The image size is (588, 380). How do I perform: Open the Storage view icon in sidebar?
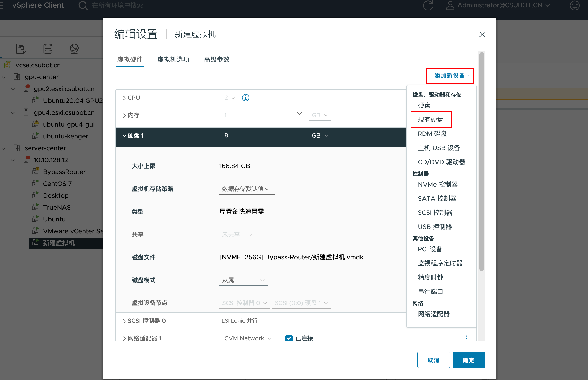tap(48, 49)
